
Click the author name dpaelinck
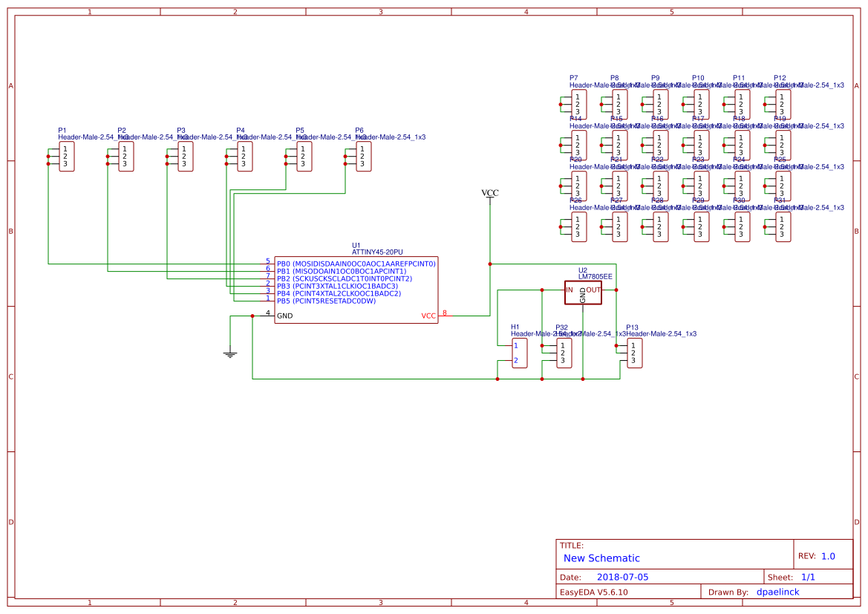coord(778,592)
